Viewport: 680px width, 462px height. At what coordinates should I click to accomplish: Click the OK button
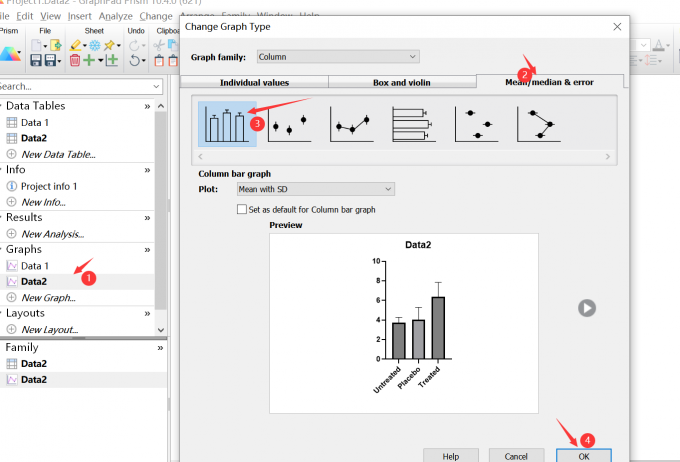(x=584, y=456)
